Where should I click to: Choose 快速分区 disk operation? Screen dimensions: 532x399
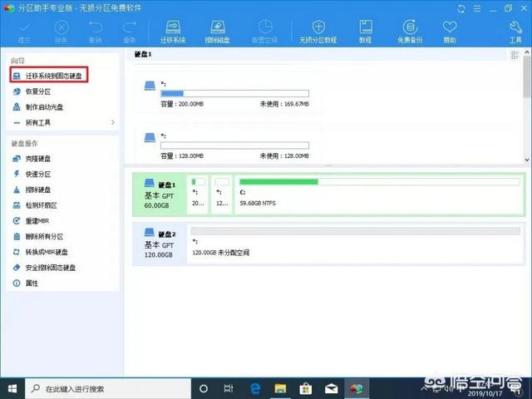pos(38,174)
